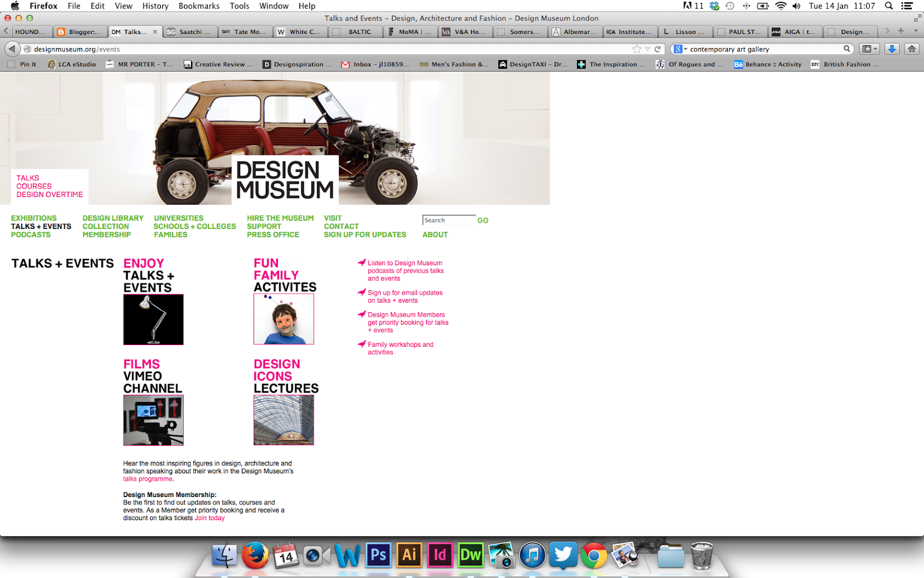The width and height of the screenshot is (924, 578).
Task: Launch Photoshop from the dock
Action: pos(378,555)
